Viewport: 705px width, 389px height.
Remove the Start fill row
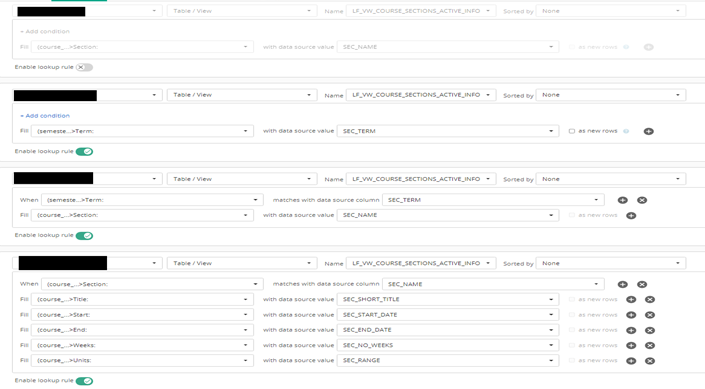650,315
